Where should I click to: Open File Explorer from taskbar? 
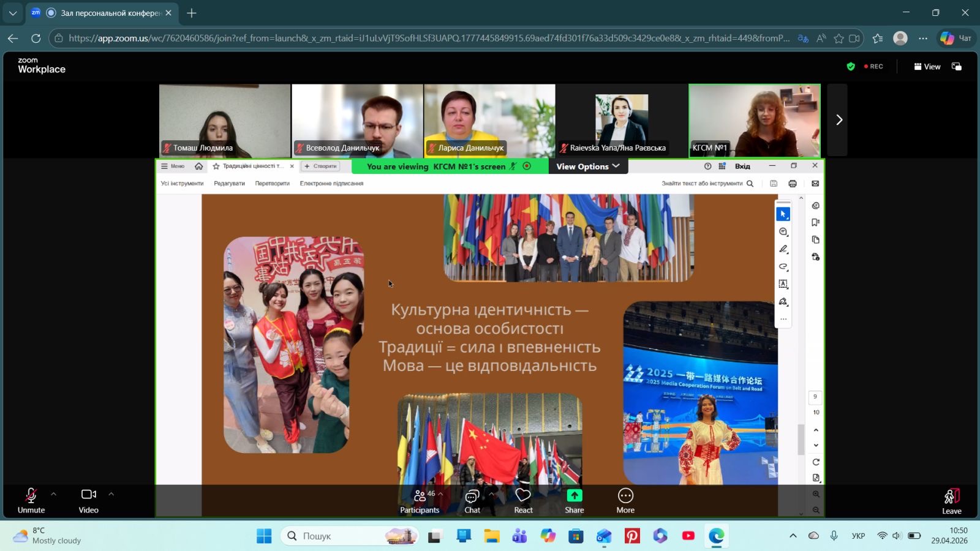tap(492, 536)
